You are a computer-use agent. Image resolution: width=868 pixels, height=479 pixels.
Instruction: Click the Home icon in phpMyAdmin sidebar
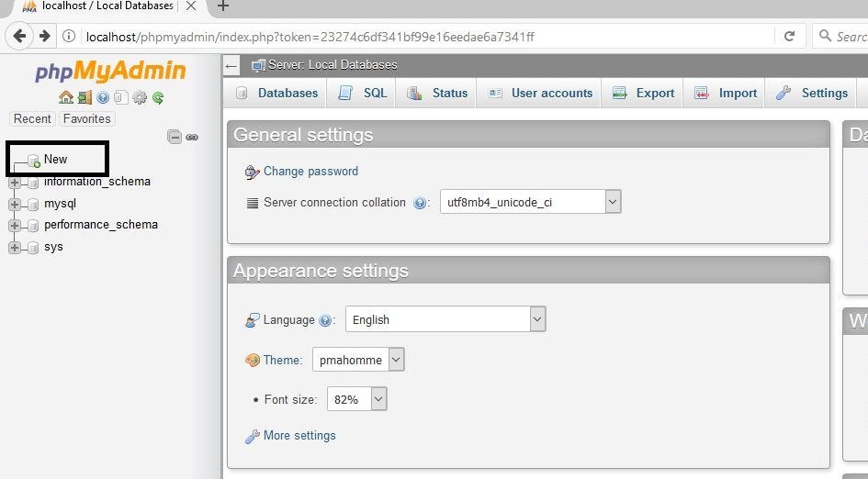coord(66,98)
